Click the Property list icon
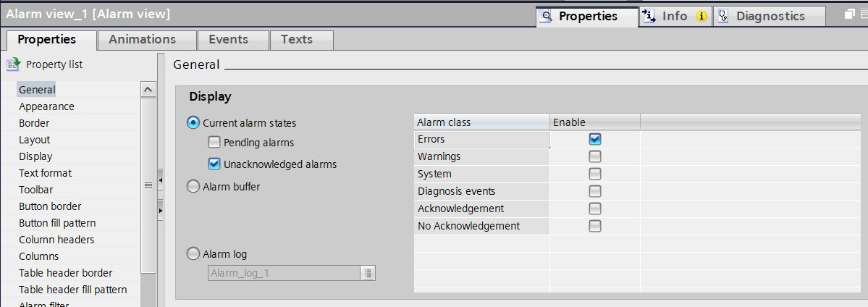The image size is (868, 307). (x=14, y=64)
